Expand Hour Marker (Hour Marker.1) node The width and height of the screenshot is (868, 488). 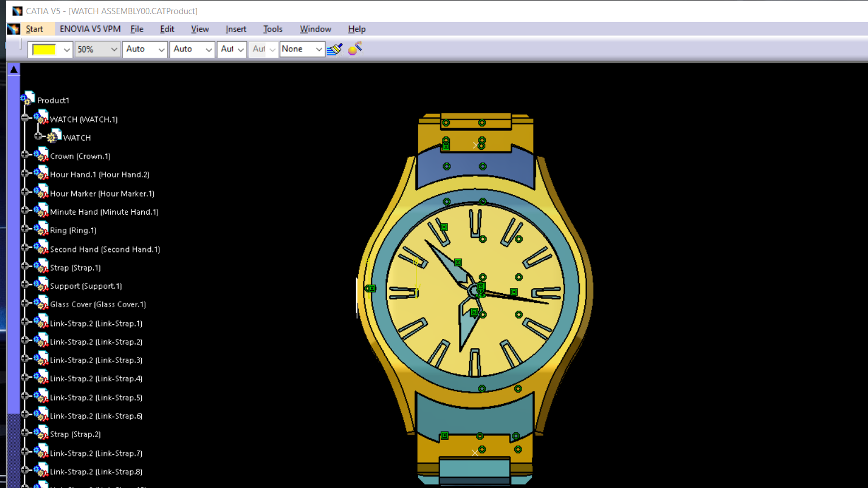(25, 191)
